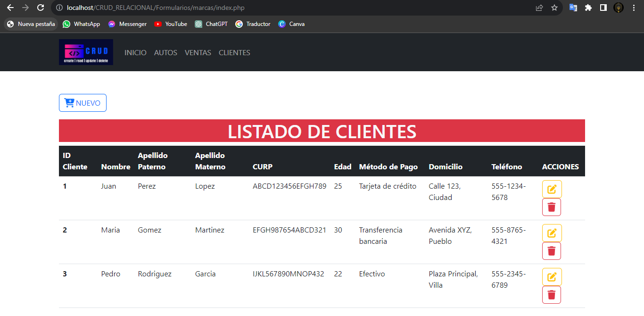Click the NUEVO button to add a client
This screenshot has width=644, height=316.
point(83,102)
